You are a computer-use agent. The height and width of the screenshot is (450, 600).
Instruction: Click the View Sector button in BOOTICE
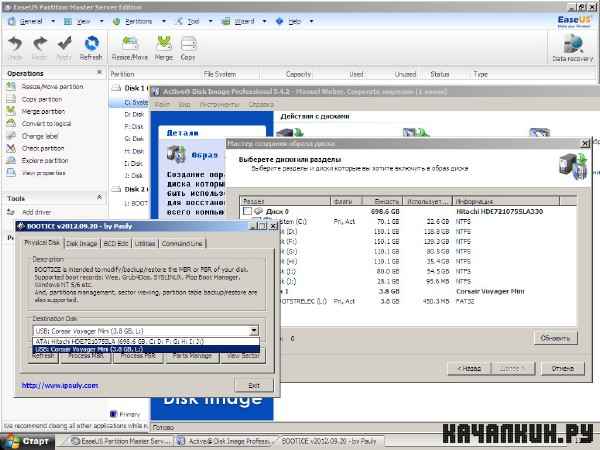[243, 356]
